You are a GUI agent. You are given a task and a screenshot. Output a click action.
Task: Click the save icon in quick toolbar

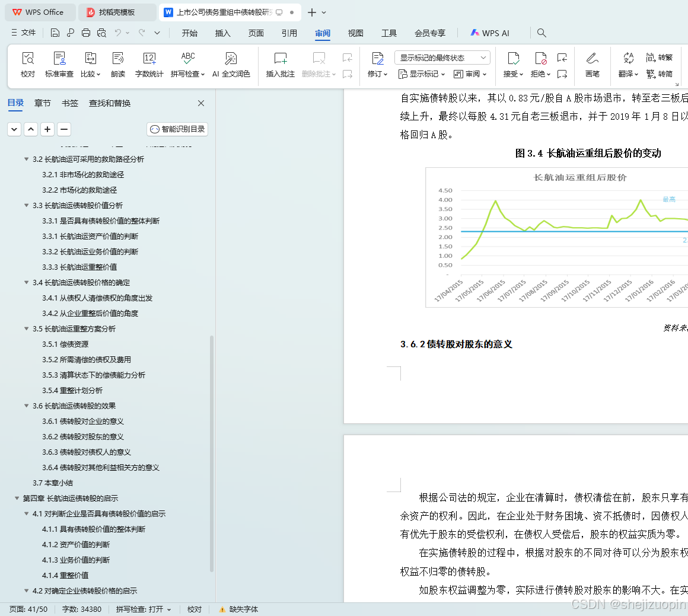tap(55, 33)
